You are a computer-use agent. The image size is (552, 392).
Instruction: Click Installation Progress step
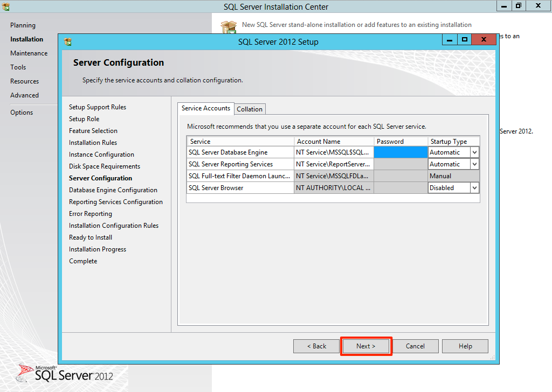(x=98, y=249)
